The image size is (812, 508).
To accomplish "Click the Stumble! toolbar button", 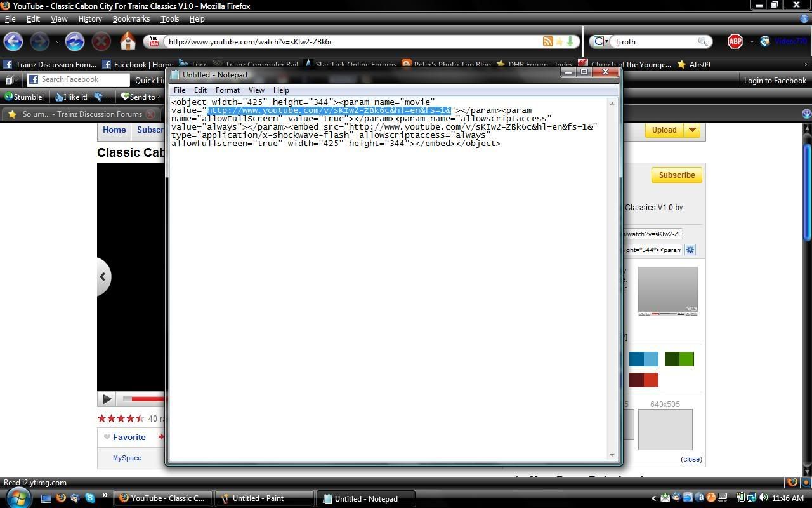I will pos(24,97).
